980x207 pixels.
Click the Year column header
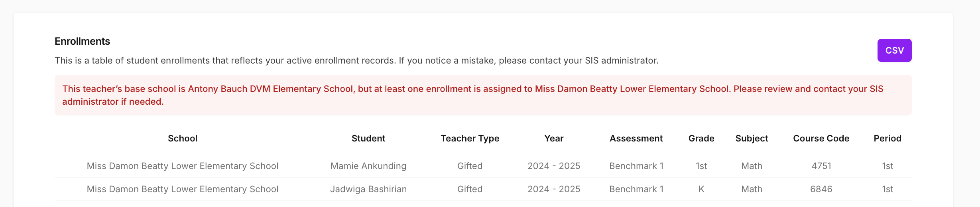(554, 138)
